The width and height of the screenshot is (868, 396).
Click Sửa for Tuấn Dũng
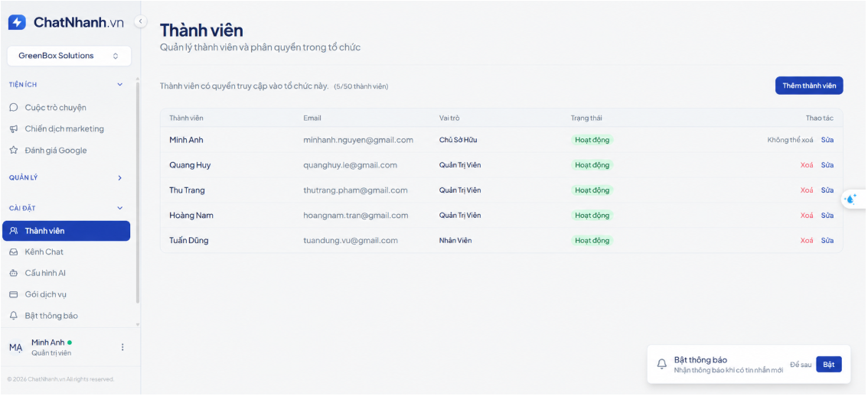coord(827,241)
